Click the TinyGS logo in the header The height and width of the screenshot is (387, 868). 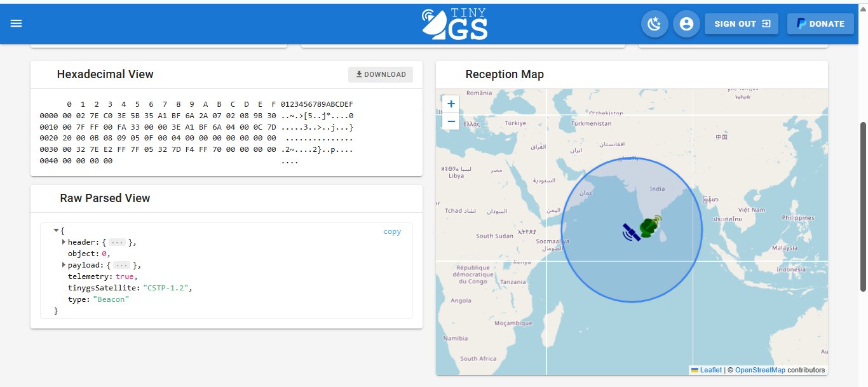pos(455,24)
